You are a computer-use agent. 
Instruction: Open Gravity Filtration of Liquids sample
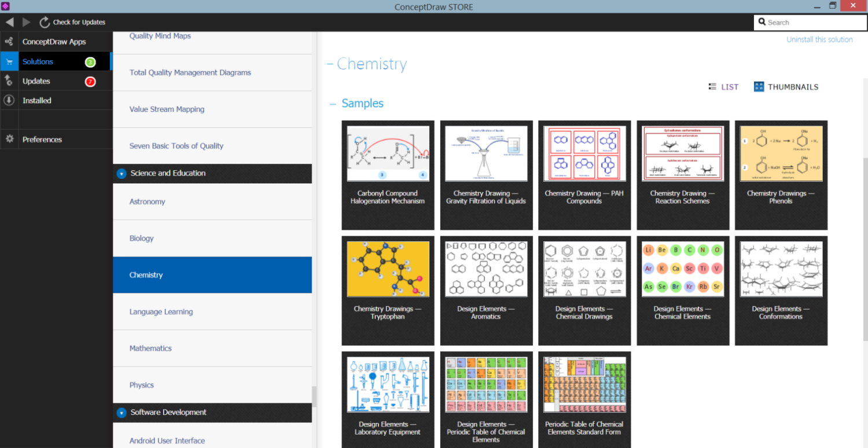click(x=486, y=175)
